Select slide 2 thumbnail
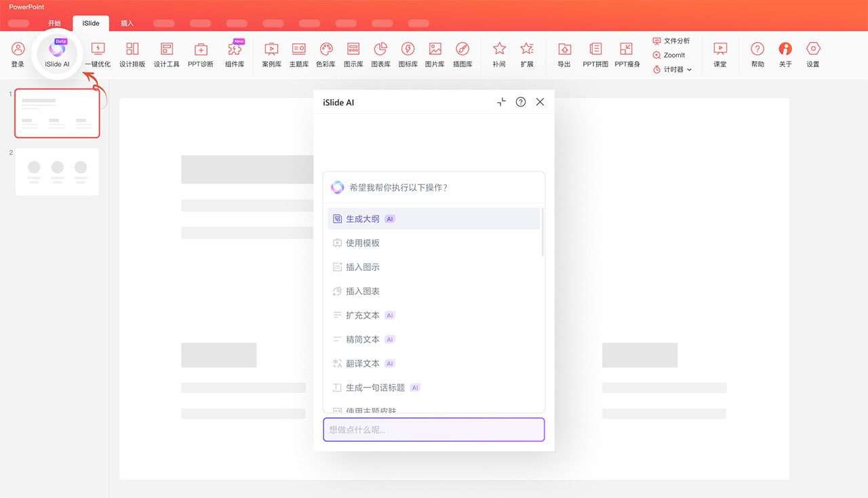The height and width of the screenshot is (498, 868). (x=57, y=171)
